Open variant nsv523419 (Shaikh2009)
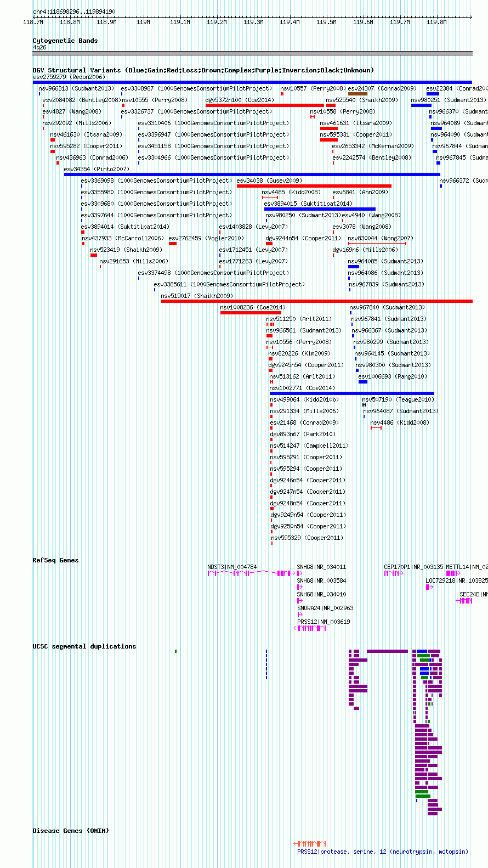The image size is (488, 868). 126,250
